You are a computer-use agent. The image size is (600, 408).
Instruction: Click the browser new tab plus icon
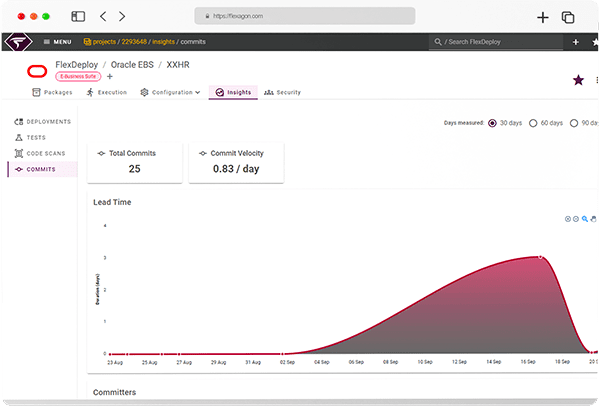coord(543,17)
